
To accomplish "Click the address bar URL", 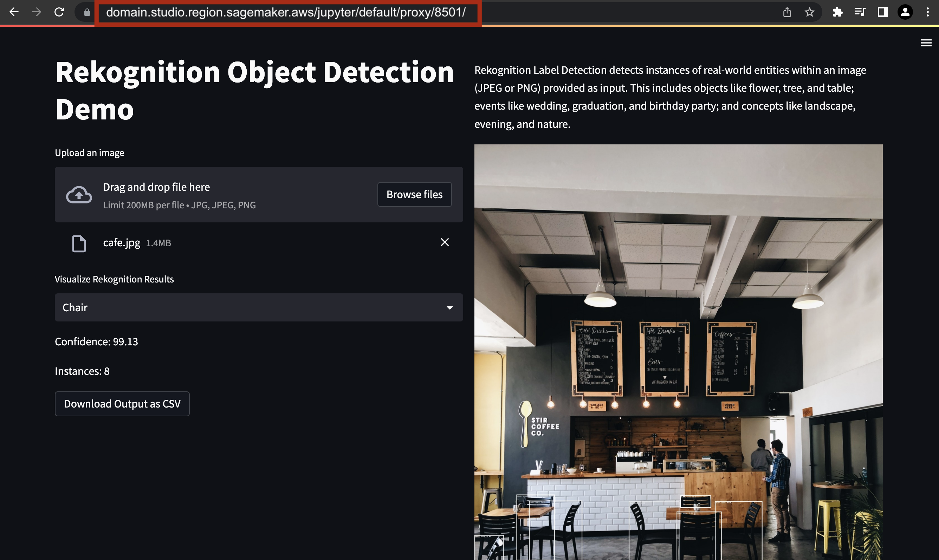I will [286, 12].
